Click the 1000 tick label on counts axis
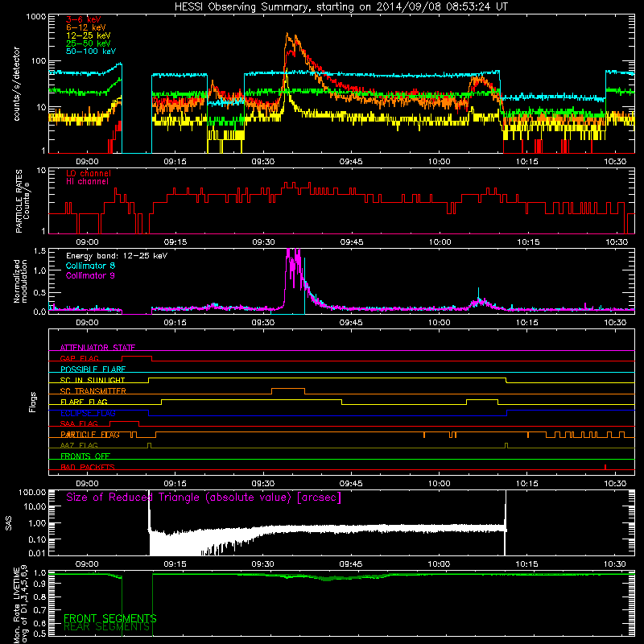Screen dimensions: 644x644 [36, 17]
